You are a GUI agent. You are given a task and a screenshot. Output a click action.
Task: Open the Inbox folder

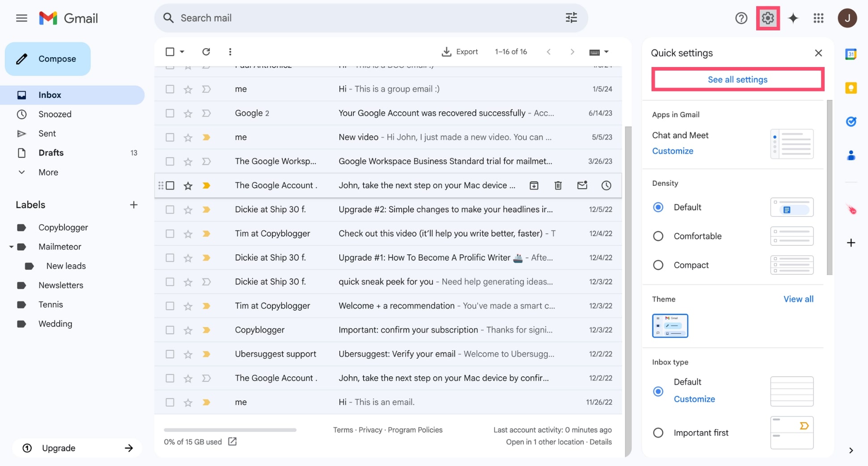click(72, 95)
